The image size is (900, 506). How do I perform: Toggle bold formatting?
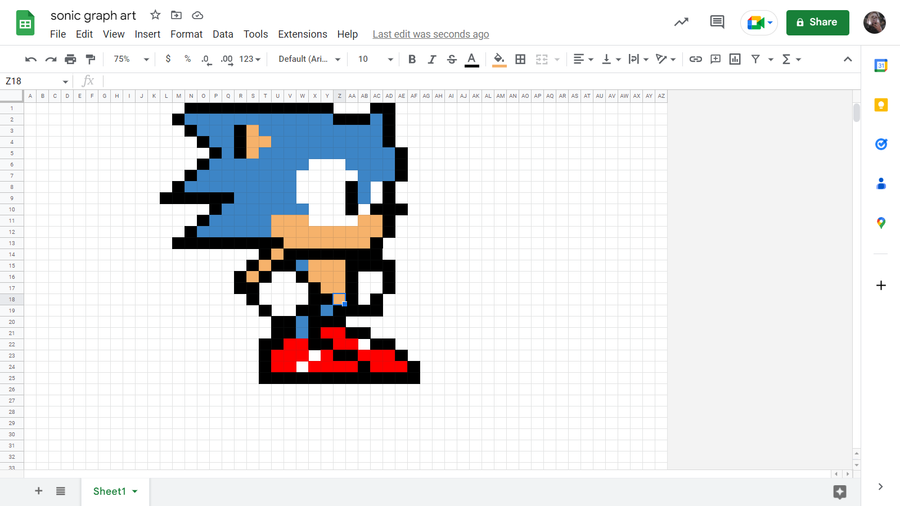(x=412, y=59)
